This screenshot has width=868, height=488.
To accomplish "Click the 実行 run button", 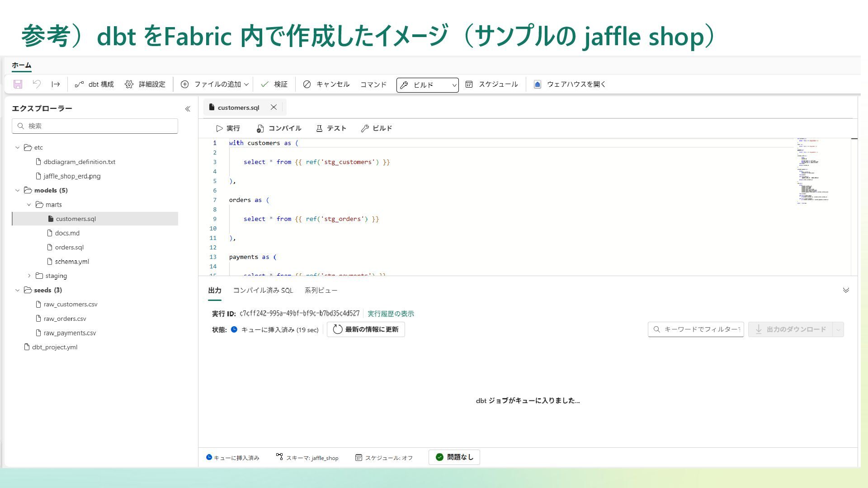I will [228, 129].
